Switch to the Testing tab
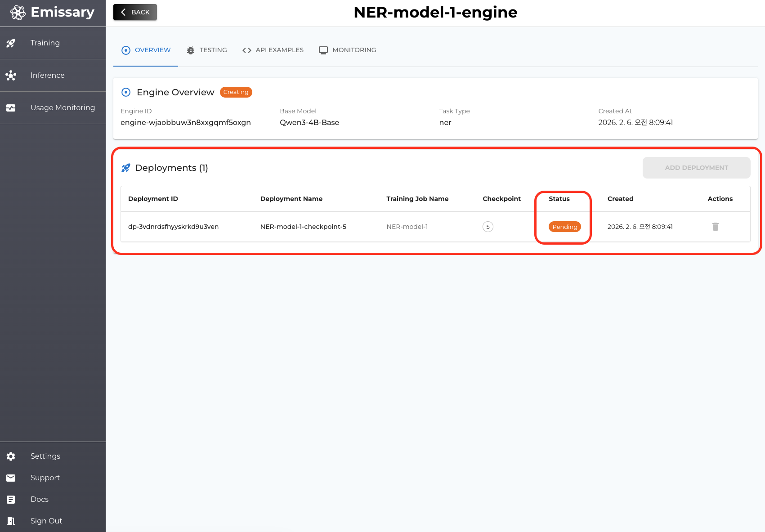 click(x=207, y=50)
